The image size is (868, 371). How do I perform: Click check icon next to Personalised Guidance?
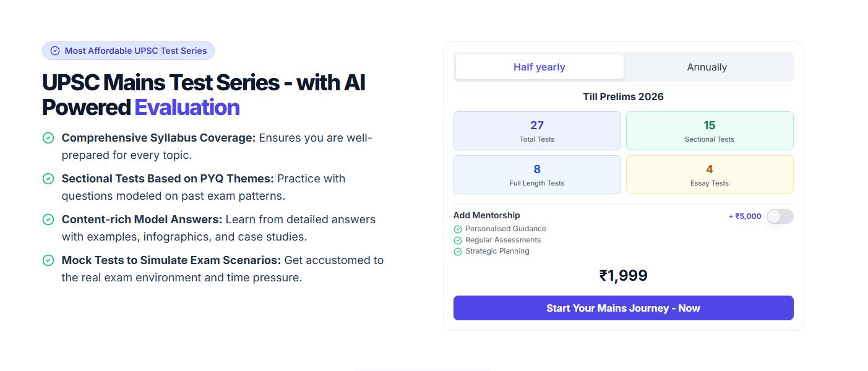pyautogui.click(x=458, y=229)
